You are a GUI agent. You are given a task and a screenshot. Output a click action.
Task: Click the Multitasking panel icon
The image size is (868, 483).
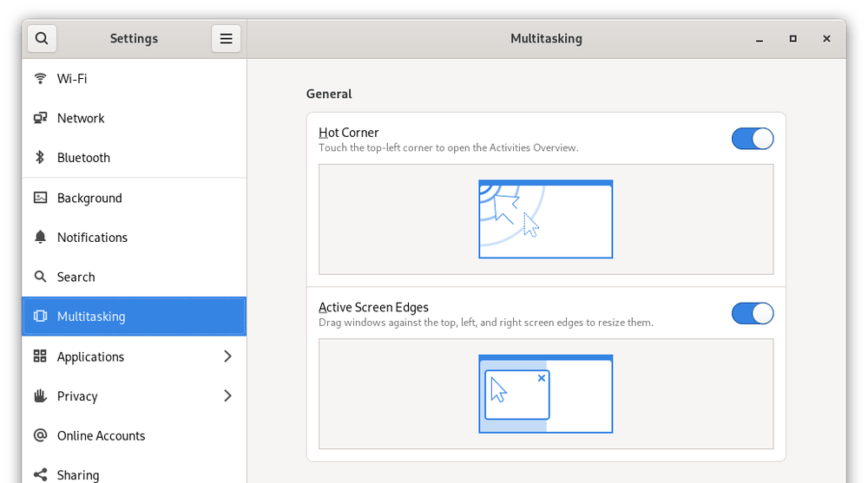(40, 316)
